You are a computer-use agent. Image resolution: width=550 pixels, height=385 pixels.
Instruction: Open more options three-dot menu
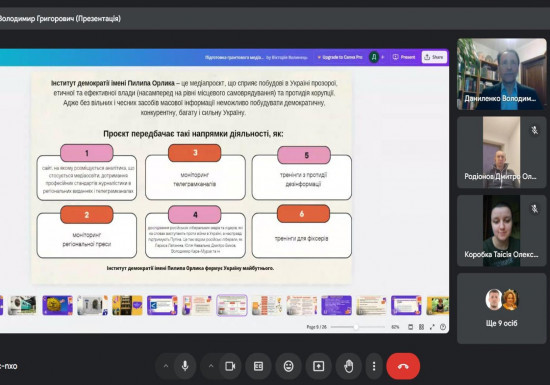click(x=374, y=366)
